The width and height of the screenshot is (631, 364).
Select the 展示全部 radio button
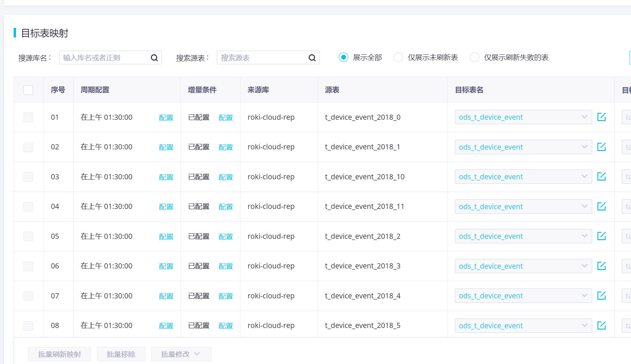344,57
